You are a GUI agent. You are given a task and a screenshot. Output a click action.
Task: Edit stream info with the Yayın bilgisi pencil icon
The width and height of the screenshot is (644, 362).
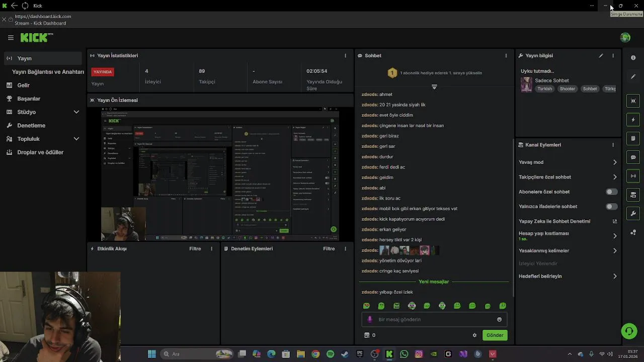pos(601,56)
